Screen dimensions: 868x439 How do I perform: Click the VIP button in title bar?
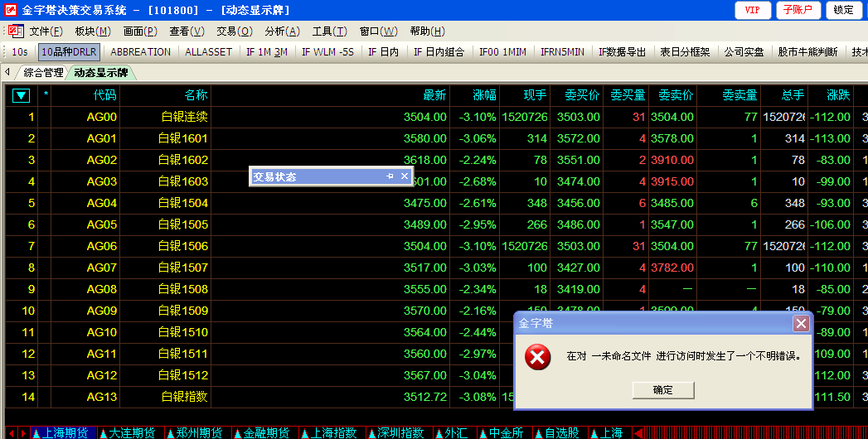click(752, 10)
